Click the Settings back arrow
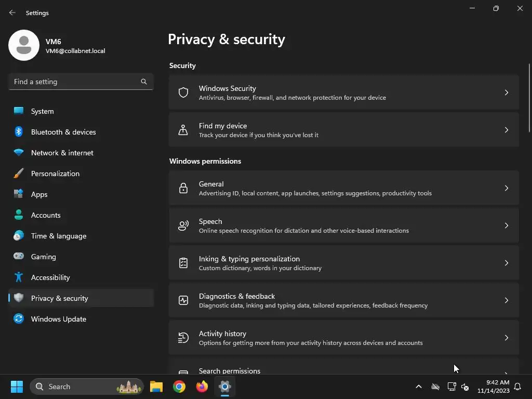The height and width of the screenshot is (399, 532). [12, 12]
